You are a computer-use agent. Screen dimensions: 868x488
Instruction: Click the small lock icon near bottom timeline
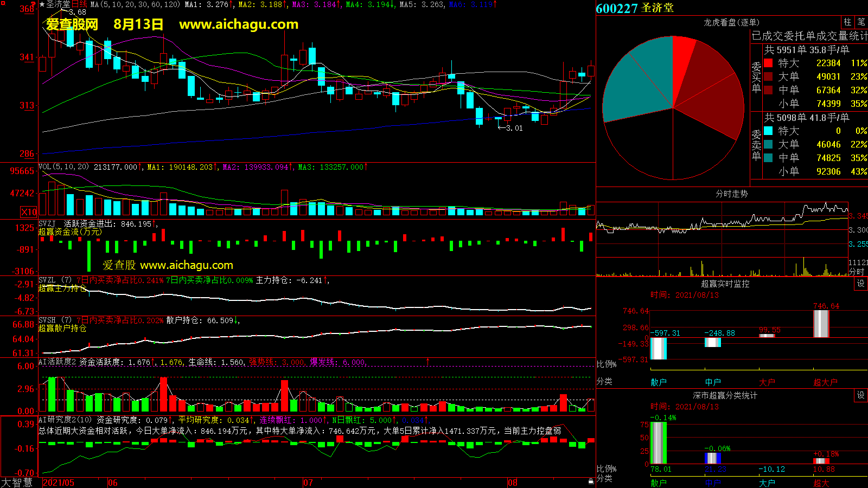point(591,481)
